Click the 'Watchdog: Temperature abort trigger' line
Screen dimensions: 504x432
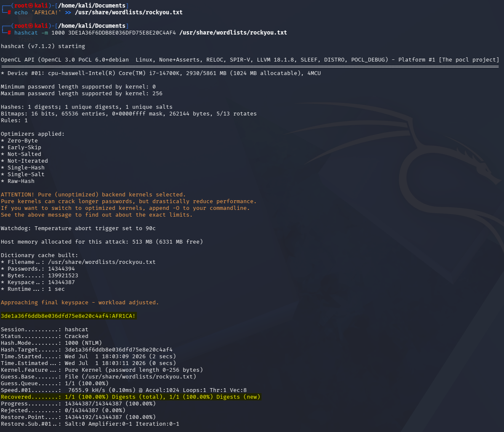pyautogui.click(x=78, y=229)
